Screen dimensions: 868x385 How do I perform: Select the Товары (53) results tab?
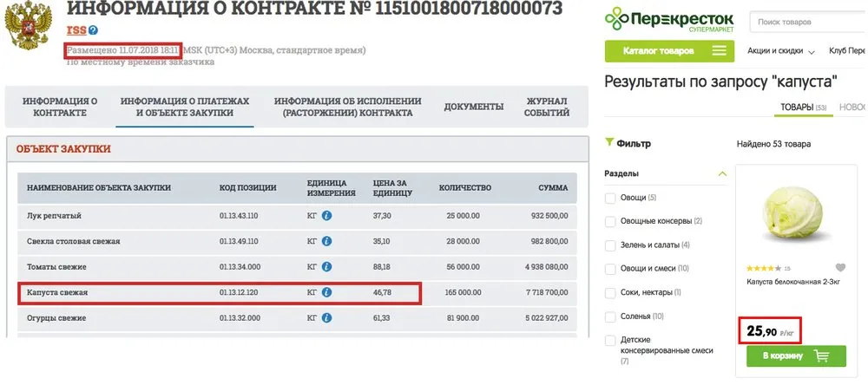(803, 108)
